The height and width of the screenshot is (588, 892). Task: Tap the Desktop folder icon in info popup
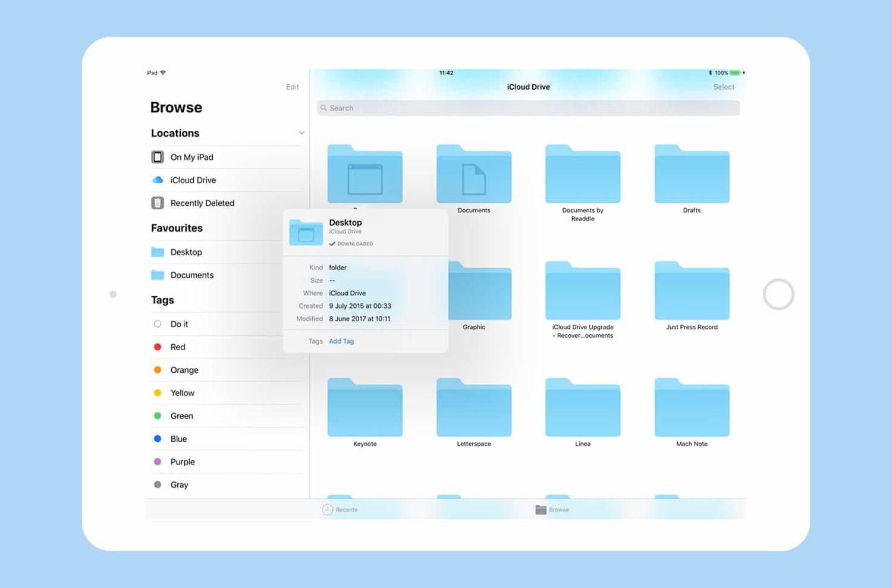pos(306,232)
